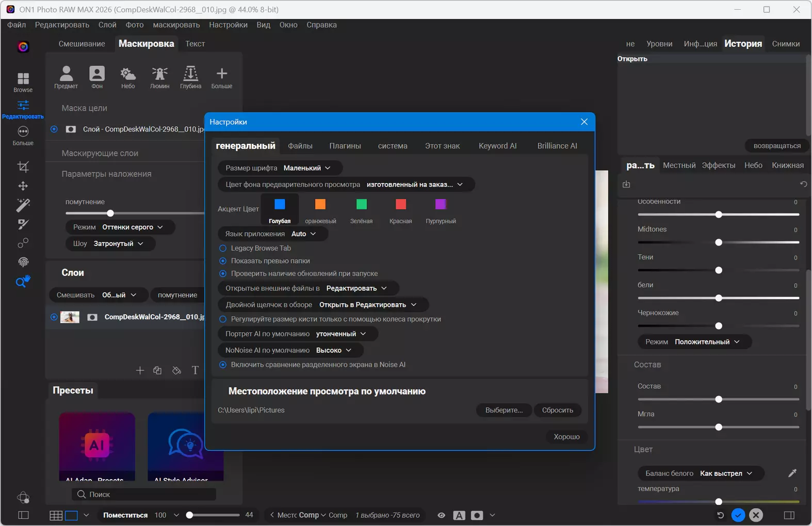812x526 pixels.
Task: Select the Crop tool in left toolbar
Action: 23,167
